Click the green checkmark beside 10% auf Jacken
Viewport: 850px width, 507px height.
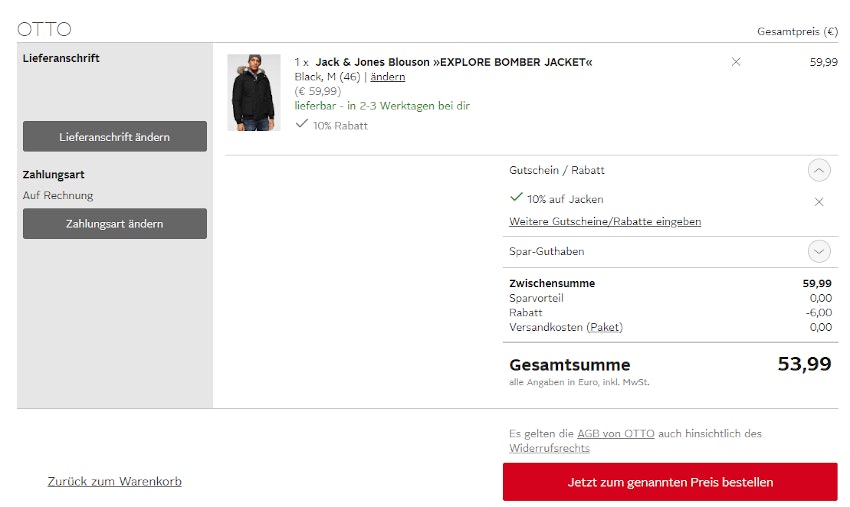coord(516,198)
